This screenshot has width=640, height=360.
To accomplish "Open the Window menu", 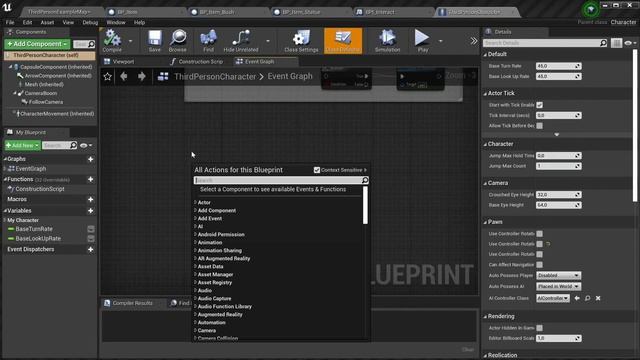I will tap(116, 22).
